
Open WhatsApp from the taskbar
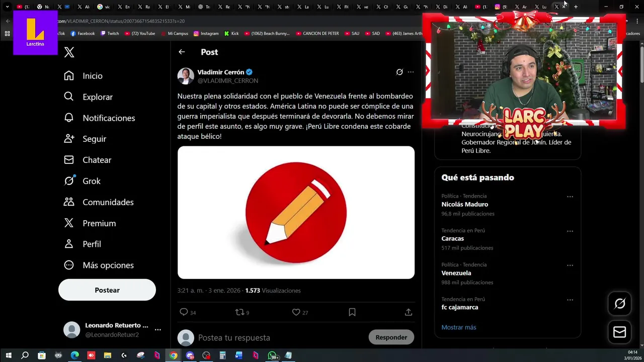272,355
